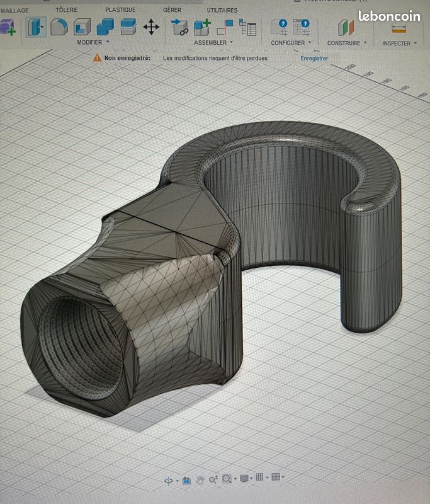Click the configuration table icon
The height and width of the screenshot is (504, 430).
coord(301,27)
